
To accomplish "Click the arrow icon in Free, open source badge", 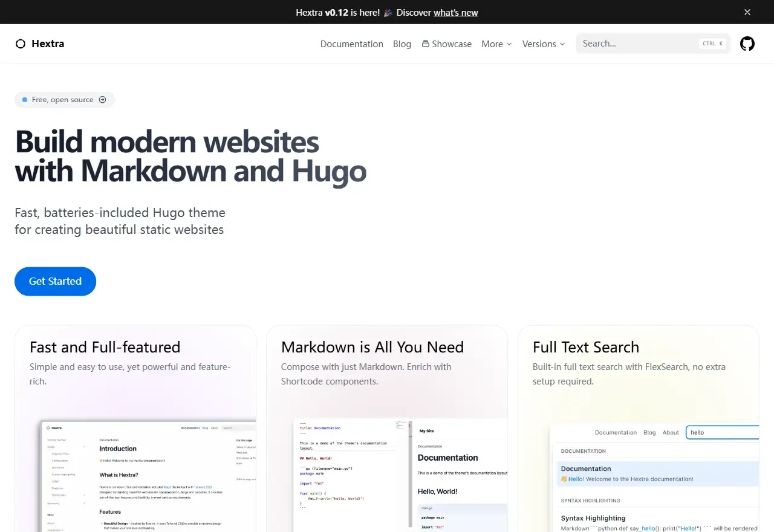I will coord(102,100).
